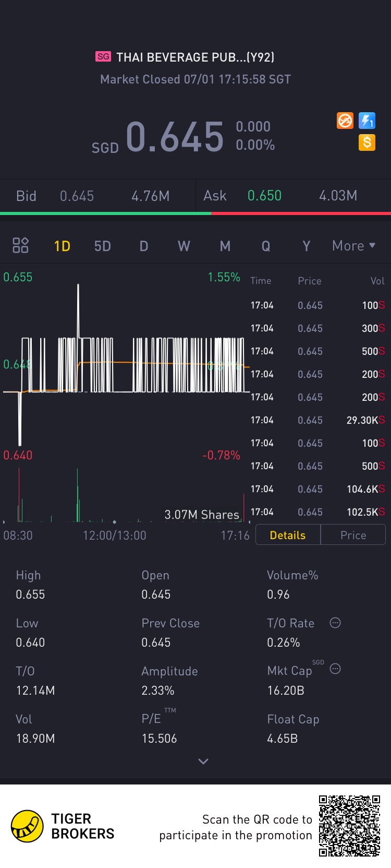The width and height of the screenshot is (391, 868).
Task: Switch the tick panel to Details
Action: pos(288,535)
